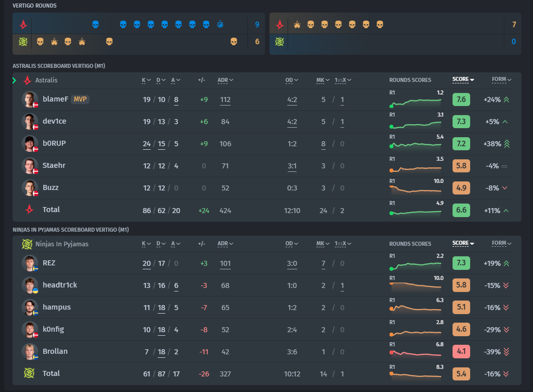Sort the Astralis table by D column
Image resolution: width=533 pixels, height=392 pixels.
(x=161, y=80)
